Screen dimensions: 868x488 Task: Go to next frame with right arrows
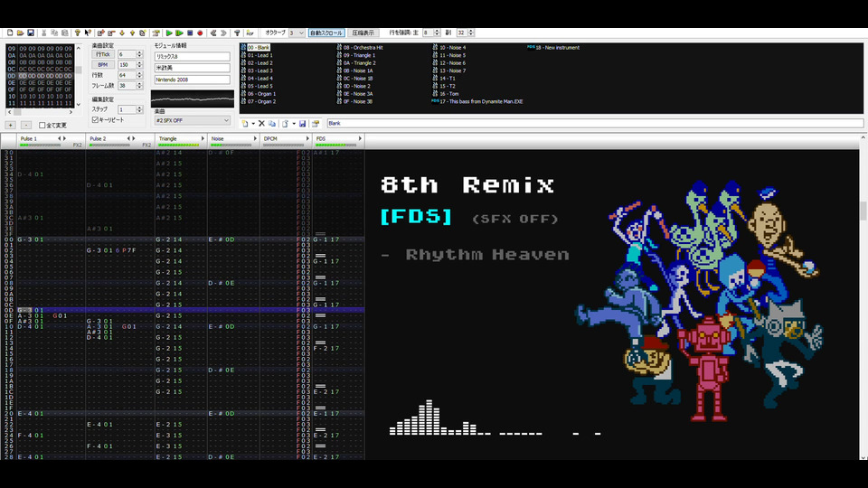point(223,33)
